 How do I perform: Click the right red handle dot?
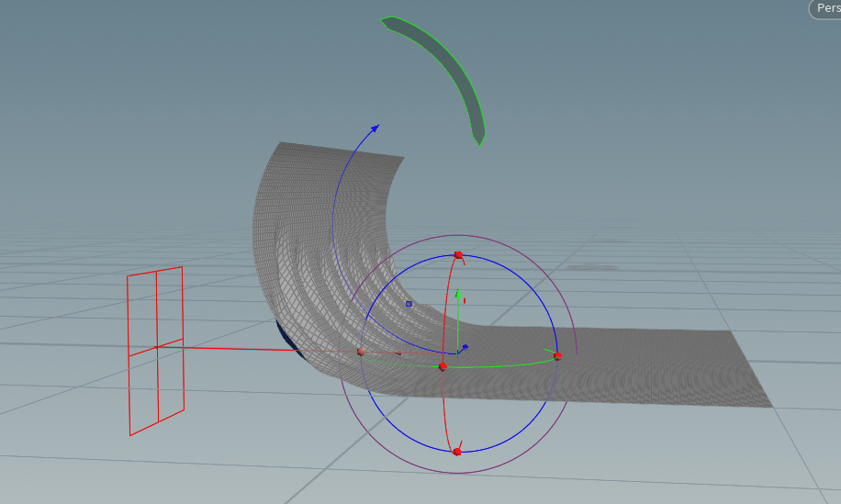[557, 355]
